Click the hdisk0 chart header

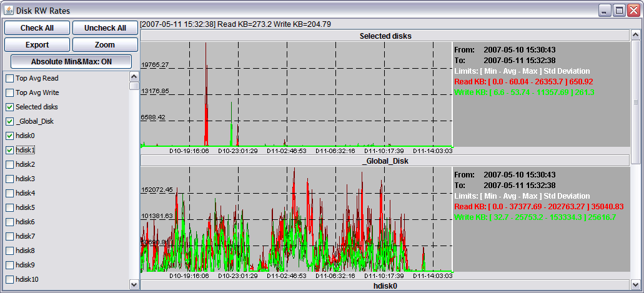tap(385, 286)
